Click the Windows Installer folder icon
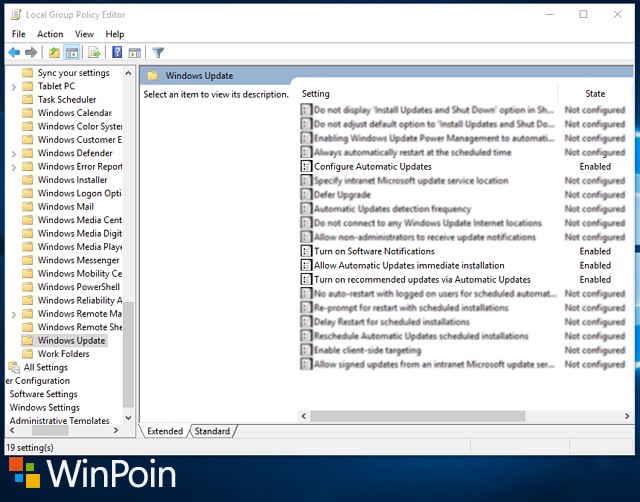Image resolution: width=640 pixels, height=502 pixels. tap(27, 180)
